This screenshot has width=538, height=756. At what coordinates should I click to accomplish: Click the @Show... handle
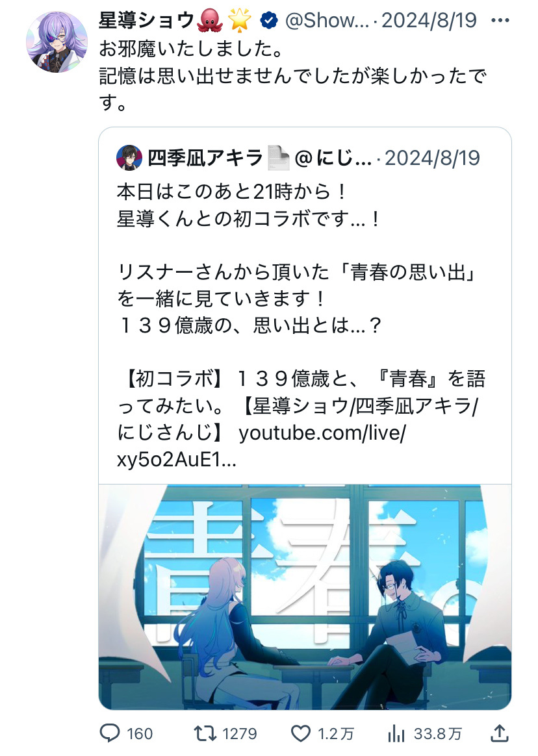(x=327, y=20)
